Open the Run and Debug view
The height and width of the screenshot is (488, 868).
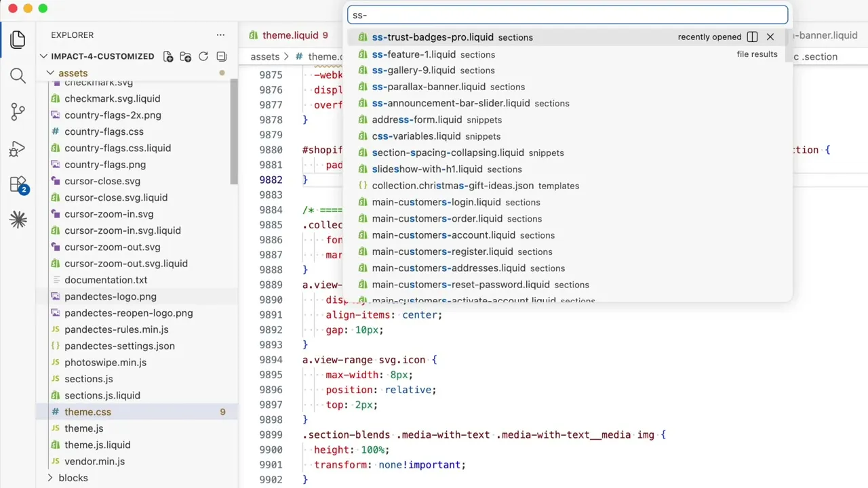pyautogui.click(x=18, y=149)
